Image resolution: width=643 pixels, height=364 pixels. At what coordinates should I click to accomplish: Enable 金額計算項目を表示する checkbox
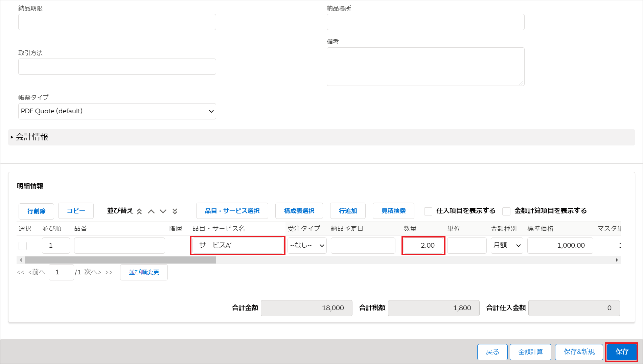pos(506,211)
